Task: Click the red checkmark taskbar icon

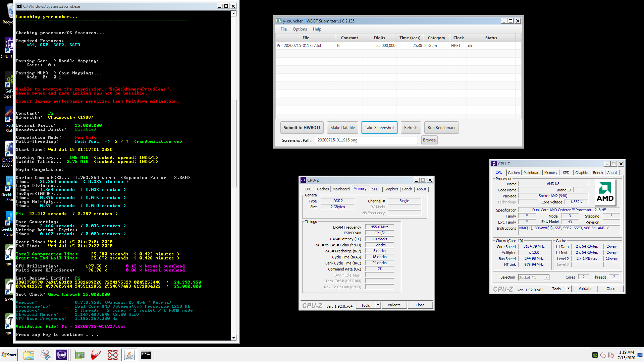Action: [x=96, y=355]
